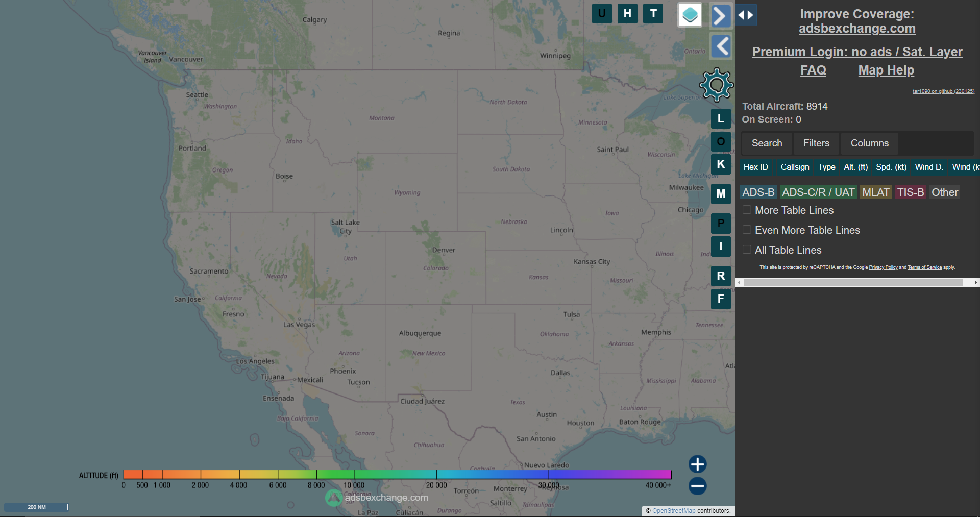Image resolution: width=980 pixels, height=517 pixels.
Task: Sort table by Spd. (kt) column
Action: [891, 167]
